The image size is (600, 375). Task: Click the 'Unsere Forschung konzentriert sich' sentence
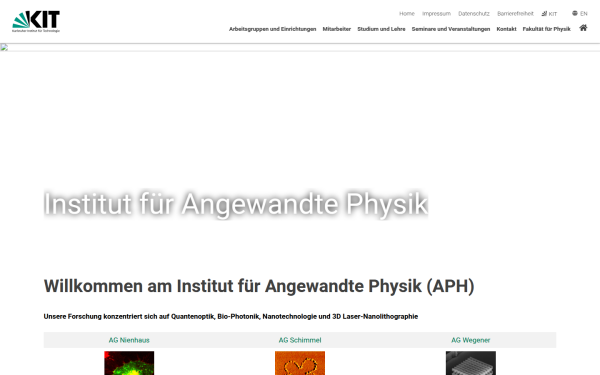(x=231, y=316)
